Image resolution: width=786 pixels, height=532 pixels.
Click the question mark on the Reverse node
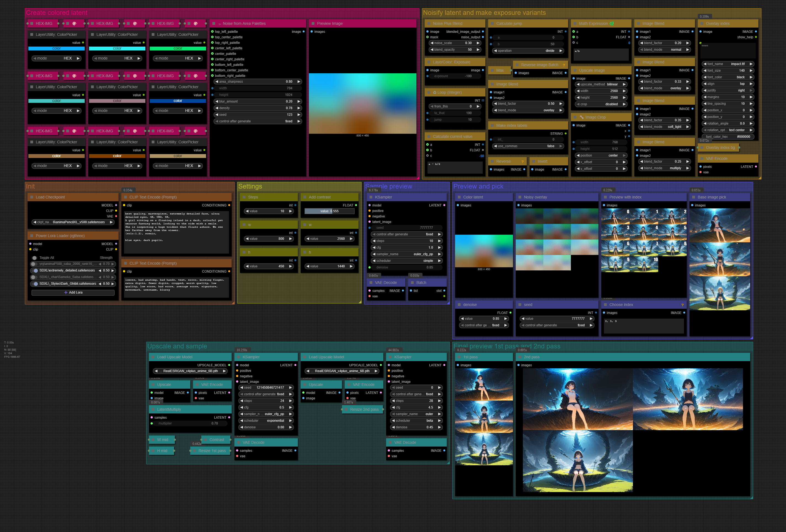tap(523, 161)
